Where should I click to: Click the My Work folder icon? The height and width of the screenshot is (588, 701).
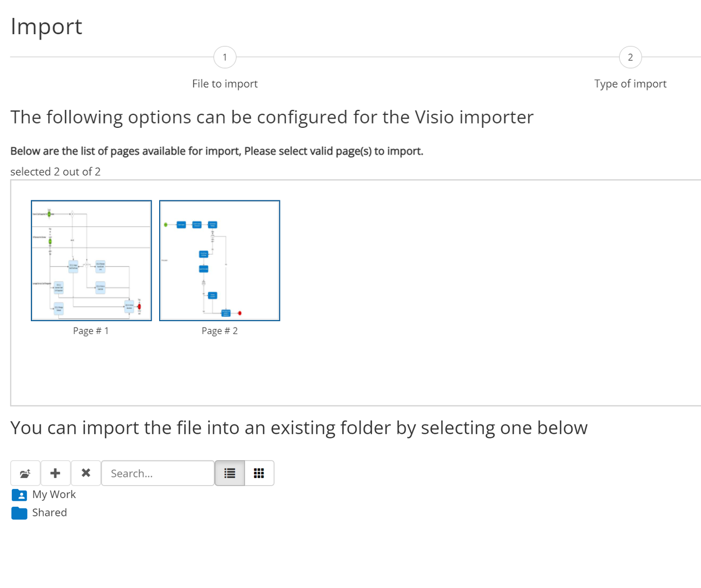pos(19,495)
